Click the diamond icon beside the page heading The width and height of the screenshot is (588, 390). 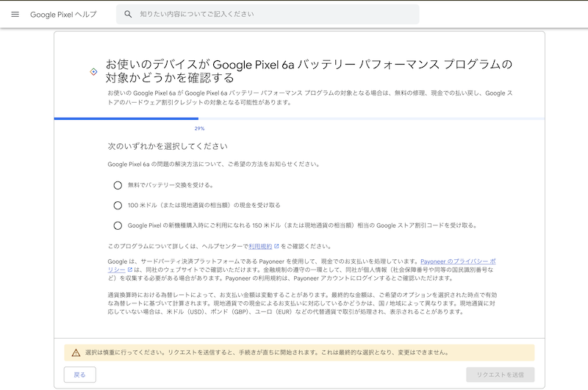click(x=93, y=71)
